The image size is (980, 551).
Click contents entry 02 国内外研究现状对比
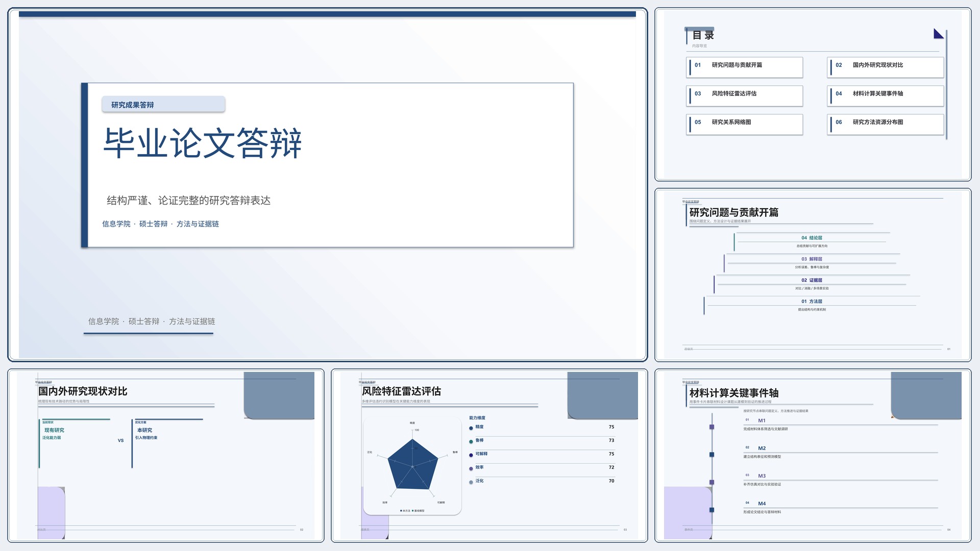coord(886,67)
